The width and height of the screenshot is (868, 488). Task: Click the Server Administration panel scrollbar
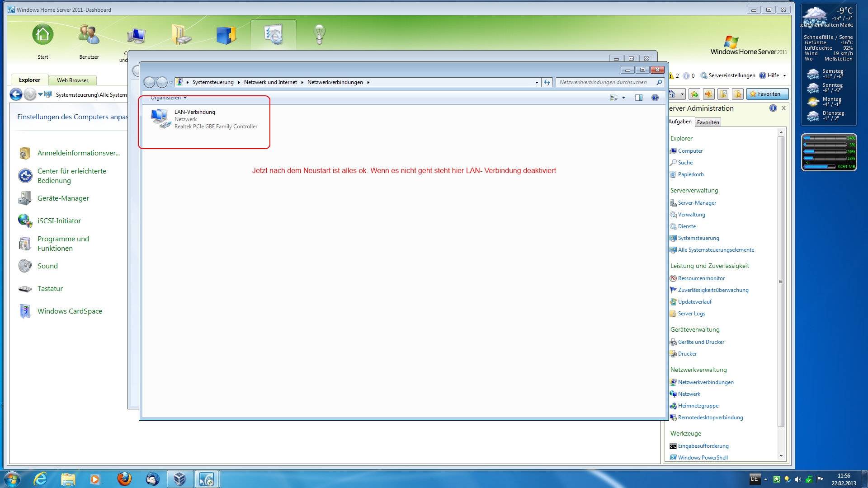[x=781, y=281]
